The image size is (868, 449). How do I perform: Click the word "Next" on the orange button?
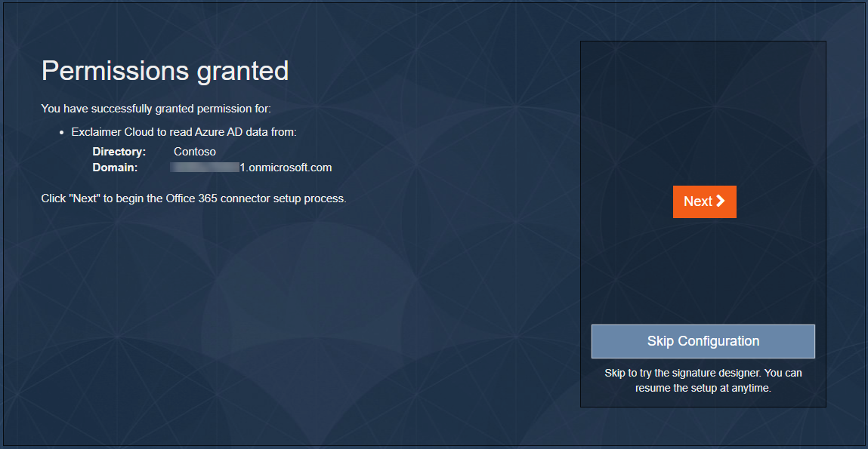[x=697, y=201]
